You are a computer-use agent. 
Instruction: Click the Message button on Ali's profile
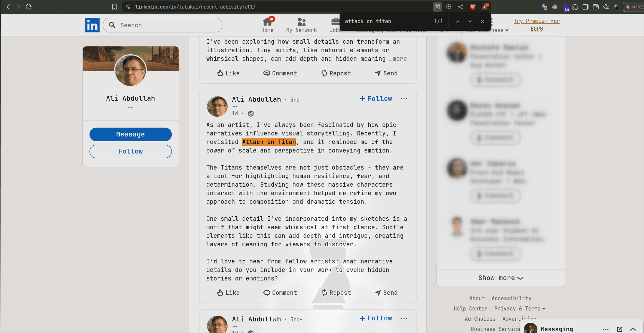click(130, 134)
